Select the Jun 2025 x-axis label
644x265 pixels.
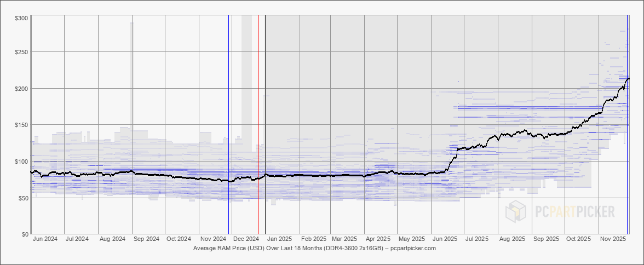point(445,239)
